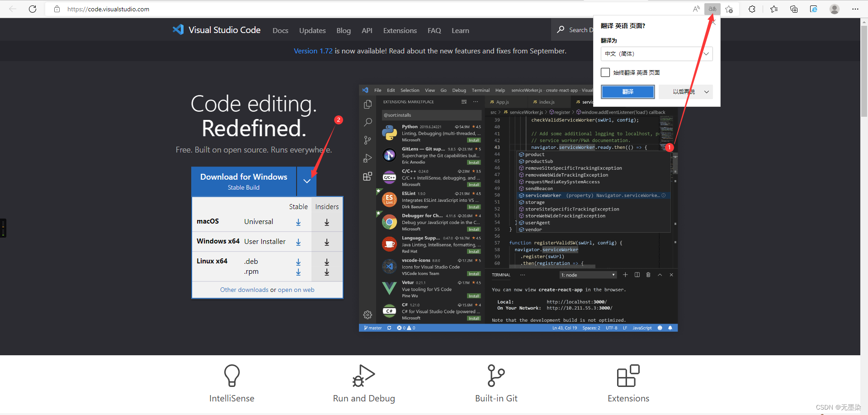This screenshot has height=415, width=868.
Task: Open the Collections icon
Action: click(794, 9)
